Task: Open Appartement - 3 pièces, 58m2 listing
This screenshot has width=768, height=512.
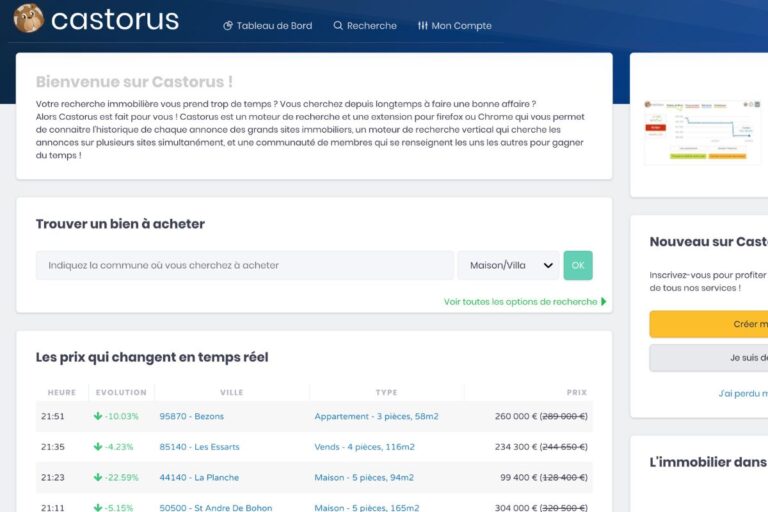Action: [376, 416]
